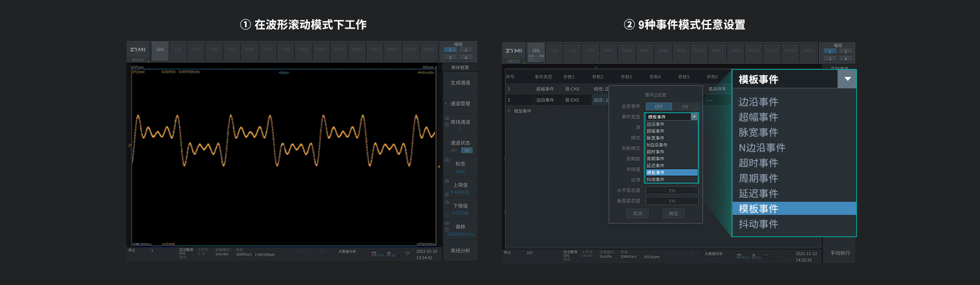Select 脉宽事件 in the enlarged list
Image resolution: width=980 pixels, height=285 pixels.
tap(758, 132)
